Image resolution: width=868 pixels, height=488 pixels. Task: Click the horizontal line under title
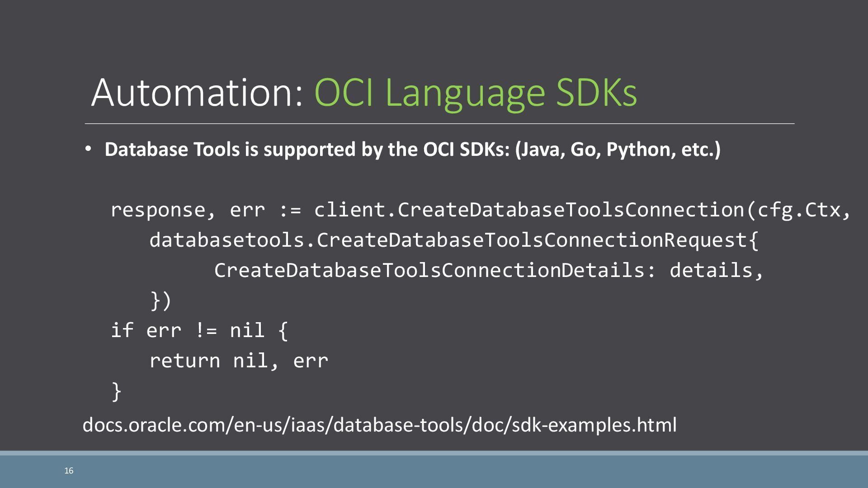[x=439, y=123]
